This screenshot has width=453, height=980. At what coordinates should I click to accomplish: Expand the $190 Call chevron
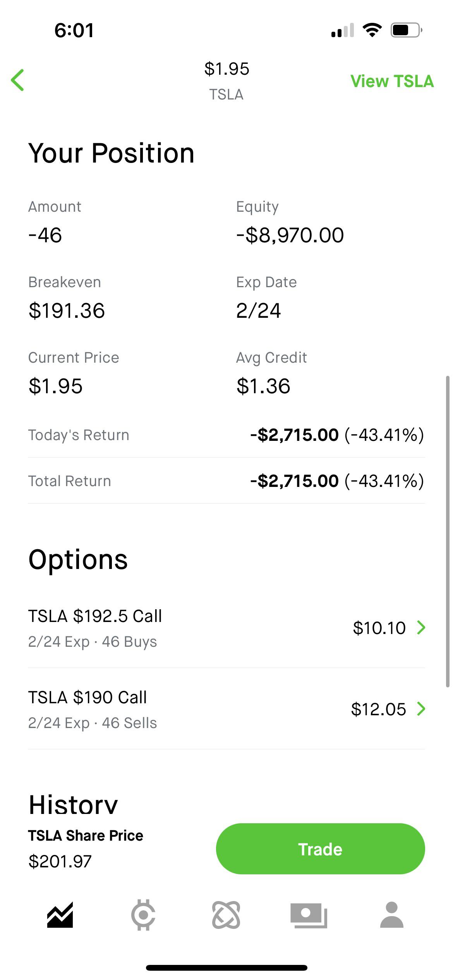421,709
